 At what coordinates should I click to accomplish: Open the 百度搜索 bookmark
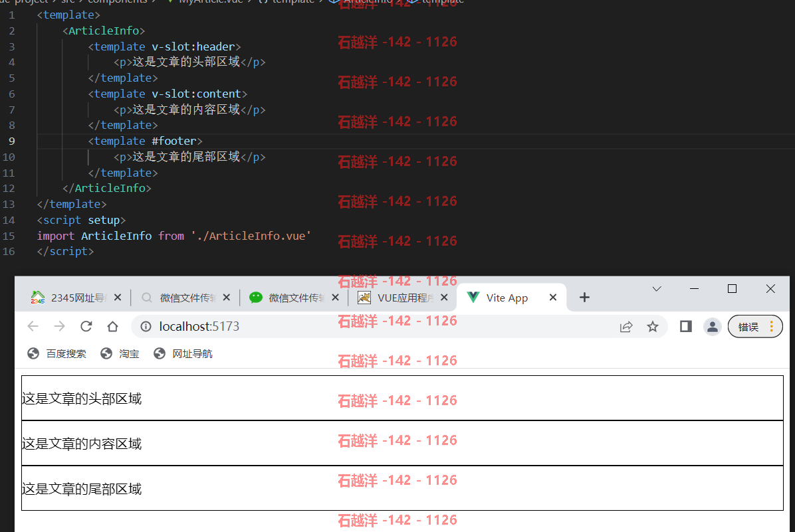tap(57, 353)
